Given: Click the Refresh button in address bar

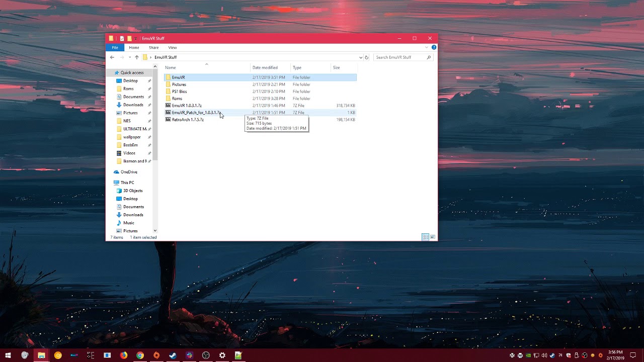Looking at the screenshot, I should click(366, 57).
